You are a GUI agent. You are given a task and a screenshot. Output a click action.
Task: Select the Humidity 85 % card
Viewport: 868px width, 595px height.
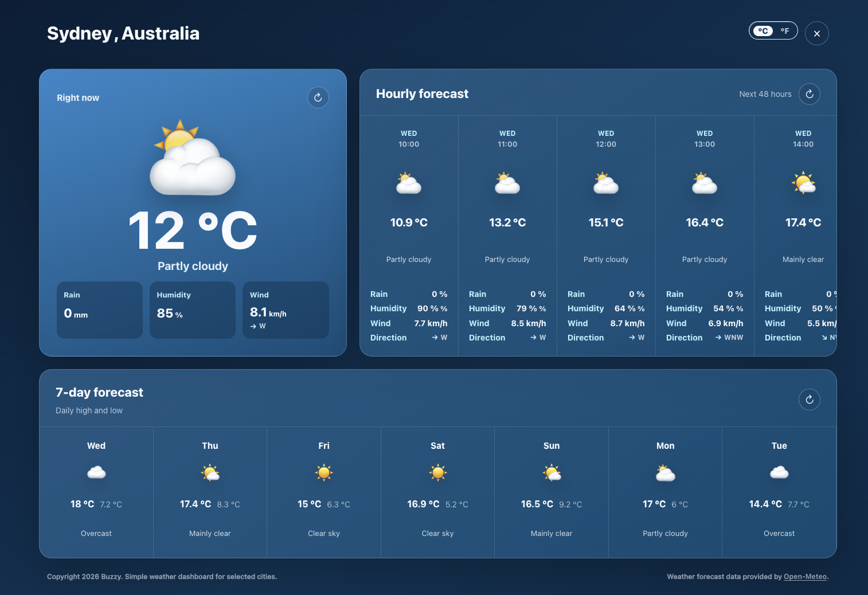click(193, 310)
